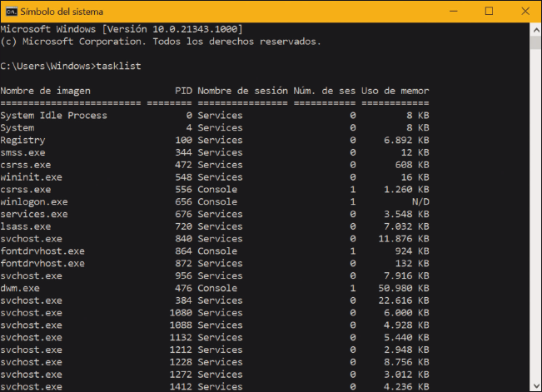
Task: Click the PID column header
Action: pos(183,91)
